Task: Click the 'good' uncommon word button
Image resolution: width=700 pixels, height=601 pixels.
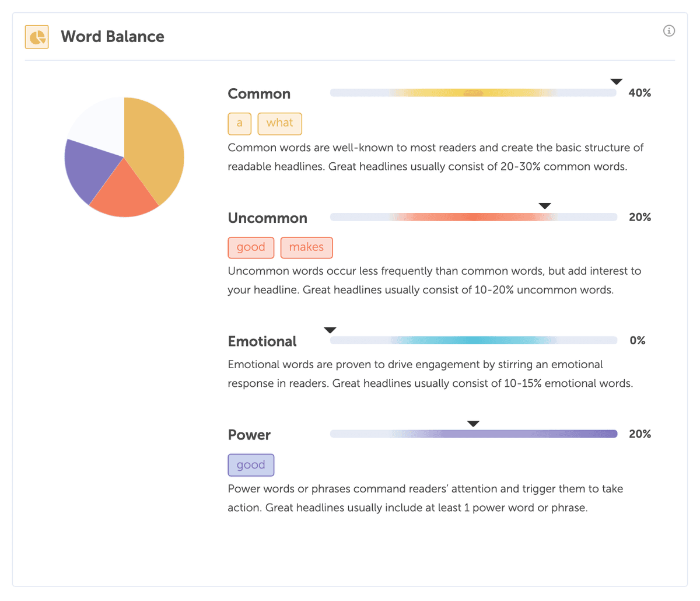Action: (251, 247)
